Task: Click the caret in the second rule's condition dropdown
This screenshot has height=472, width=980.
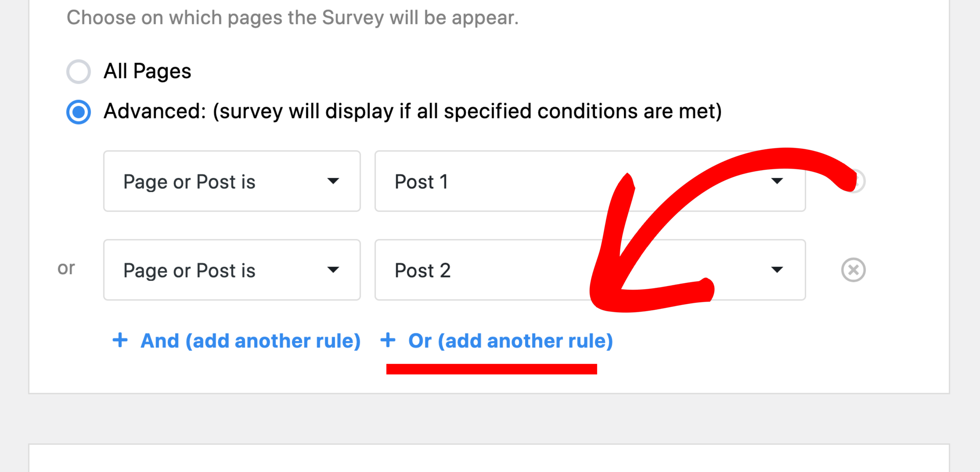Action: pyautogui.click(x=333, y=270)
